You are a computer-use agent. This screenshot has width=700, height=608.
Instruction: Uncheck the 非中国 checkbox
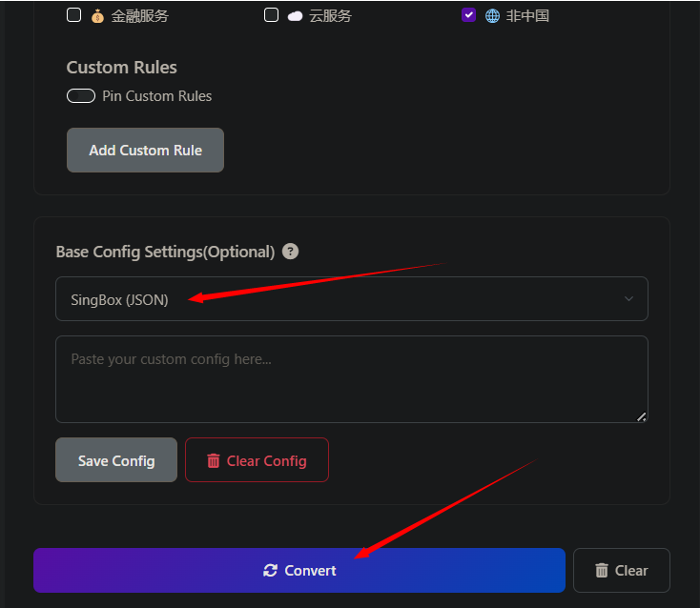tap(468, 15)
